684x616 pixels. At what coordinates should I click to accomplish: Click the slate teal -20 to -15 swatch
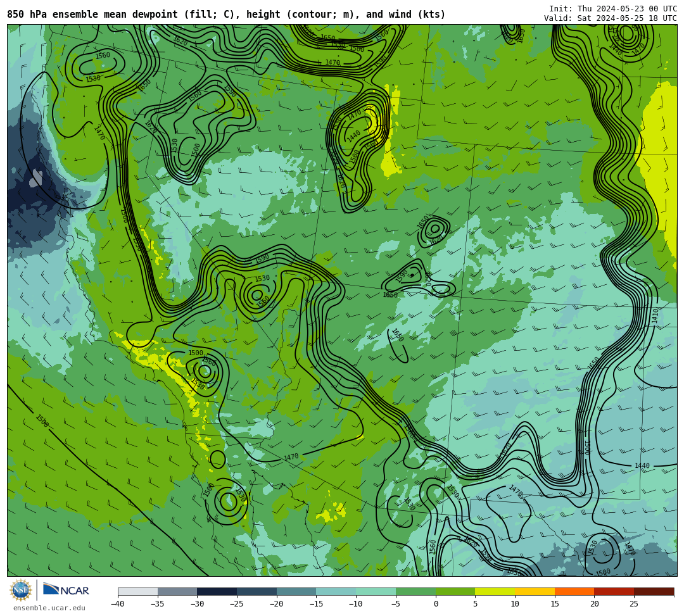[x=296, y=591]
